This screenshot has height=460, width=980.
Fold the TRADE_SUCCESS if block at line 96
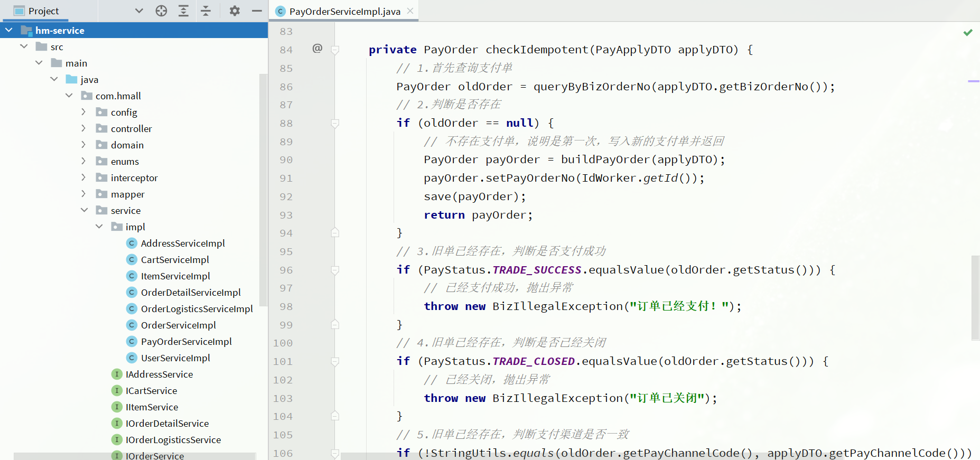coord(335,270)
